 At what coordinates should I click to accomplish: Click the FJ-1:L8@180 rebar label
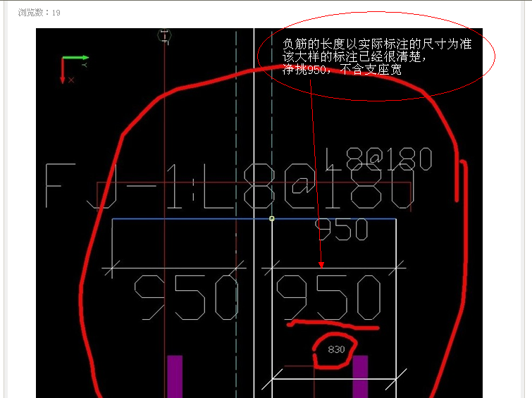click(x=229, y=185)
